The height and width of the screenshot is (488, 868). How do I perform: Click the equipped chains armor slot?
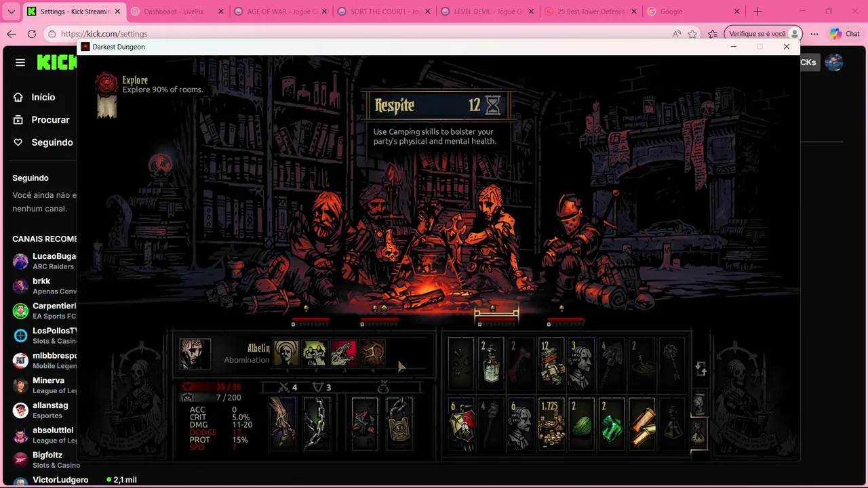pyautogui.click(x=317, y=423)
